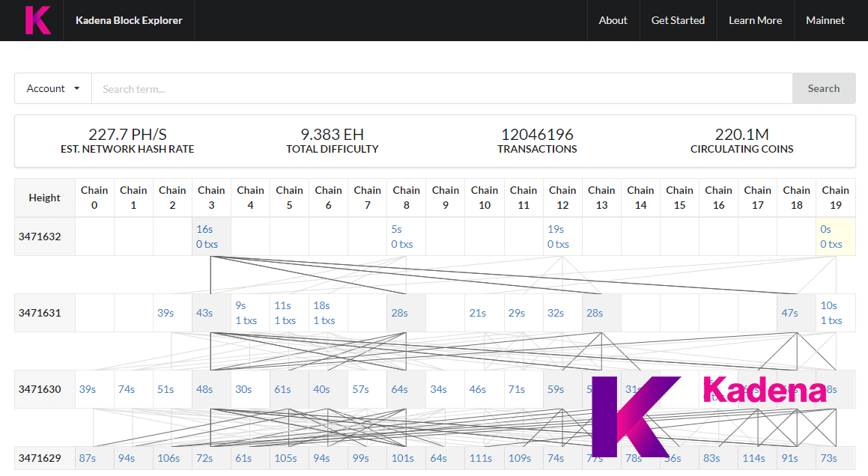Viewport: 868px width, 476px height.
Task: Open the About menu item
Action: coord(613,20)
